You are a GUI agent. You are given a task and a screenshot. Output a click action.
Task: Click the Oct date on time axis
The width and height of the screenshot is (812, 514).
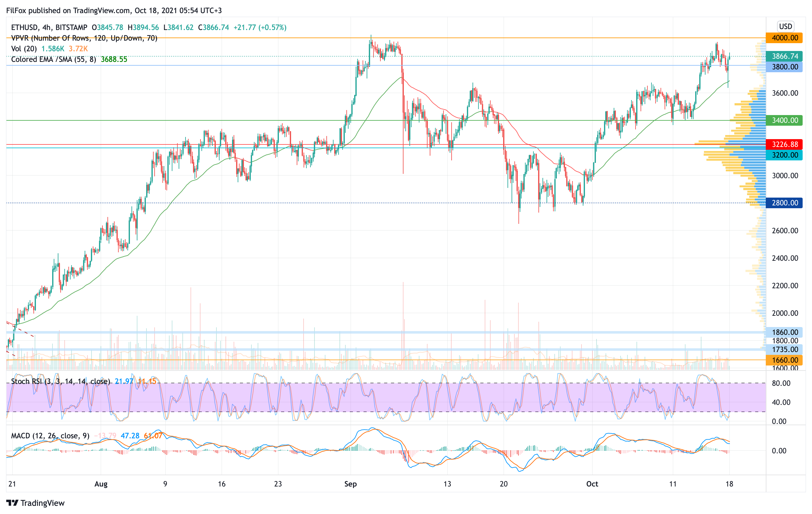pos(592,484)
